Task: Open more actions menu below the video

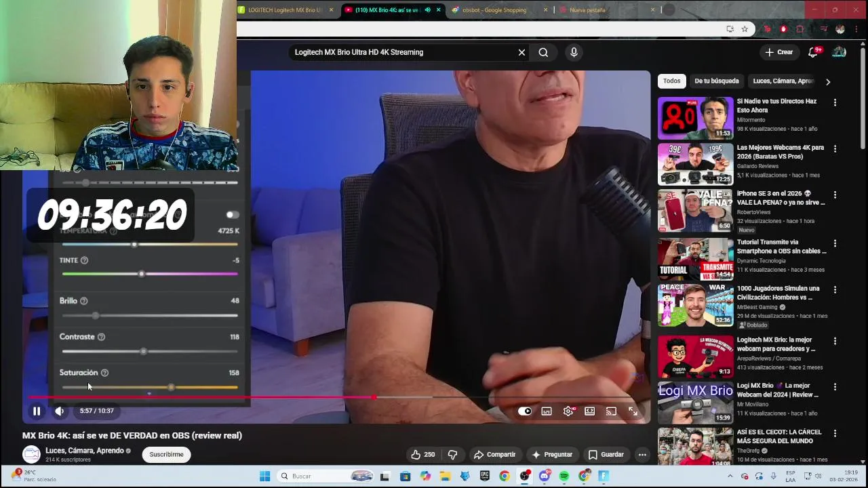Action: coord(642,455)
